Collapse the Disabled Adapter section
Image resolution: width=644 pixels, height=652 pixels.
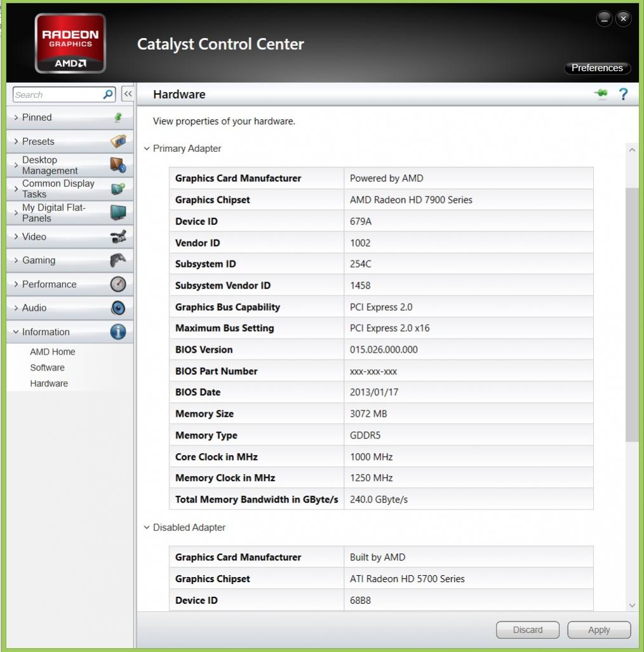tap(147, 527)
